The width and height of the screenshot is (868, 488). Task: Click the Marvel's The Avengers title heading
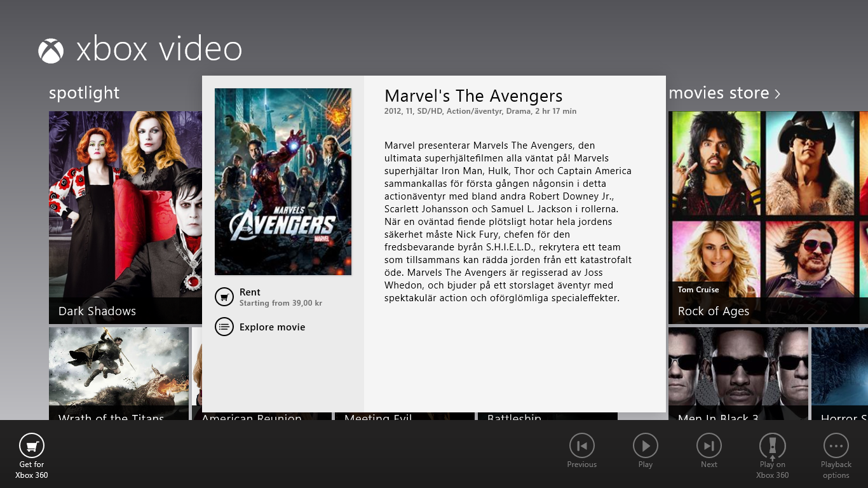(x=473, y=96)
